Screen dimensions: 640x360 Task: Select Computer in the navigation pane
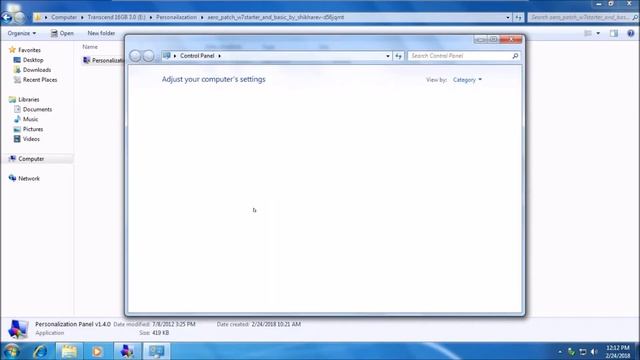pyautogui.click(x=31, y=159)
